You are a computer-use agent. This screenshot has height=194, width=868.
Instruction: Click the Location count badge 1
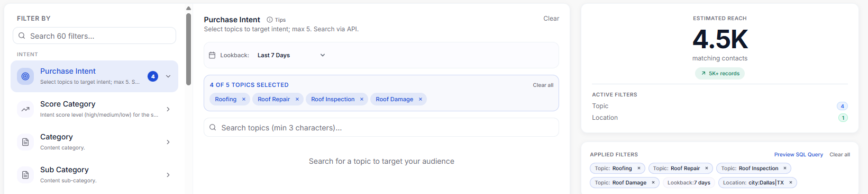tap(843, 118)
